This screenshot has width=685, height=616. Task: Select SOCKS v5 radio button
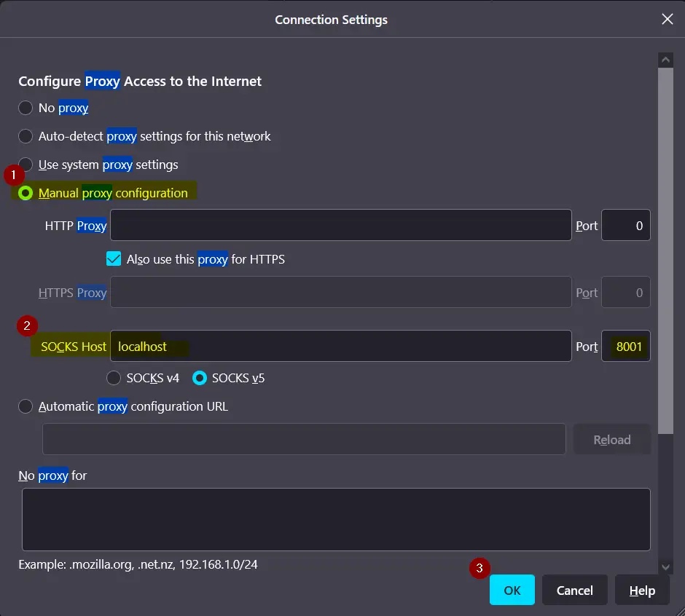(200, 378)
